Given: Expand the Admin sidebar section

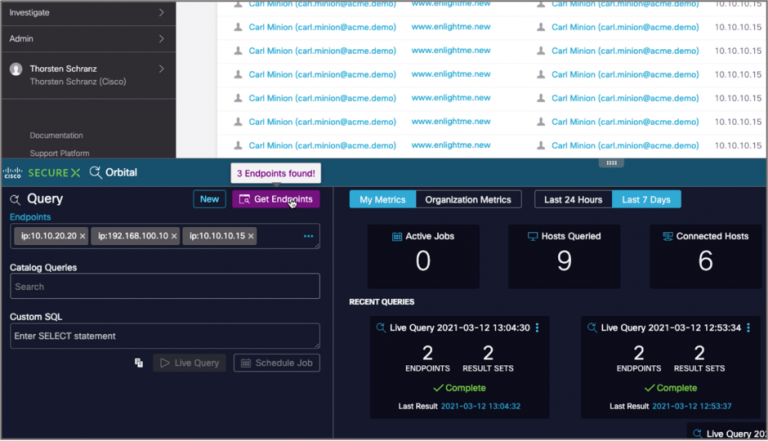Looking at the screenshot, I should (162, 39).
